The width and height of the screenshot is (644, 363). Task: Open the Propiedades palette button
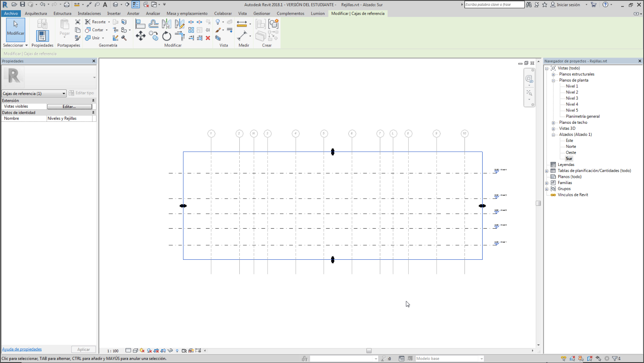click(x=42, y=36)
